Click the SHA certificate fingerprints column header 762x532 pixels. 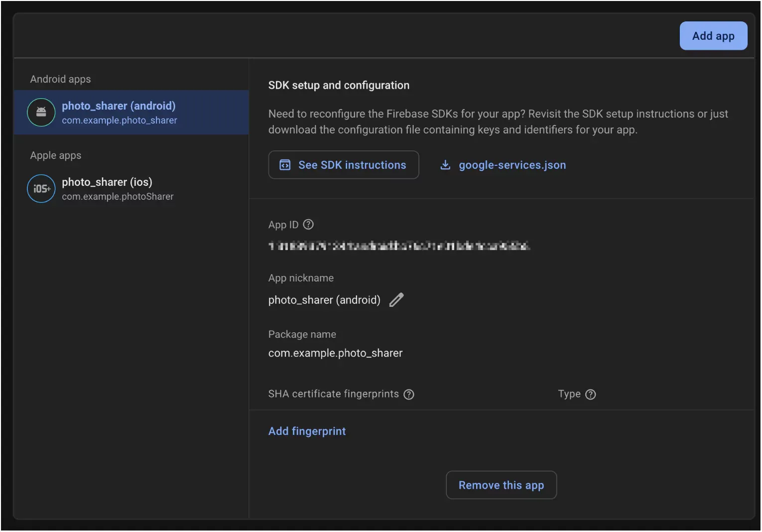(x=334, y=394)
